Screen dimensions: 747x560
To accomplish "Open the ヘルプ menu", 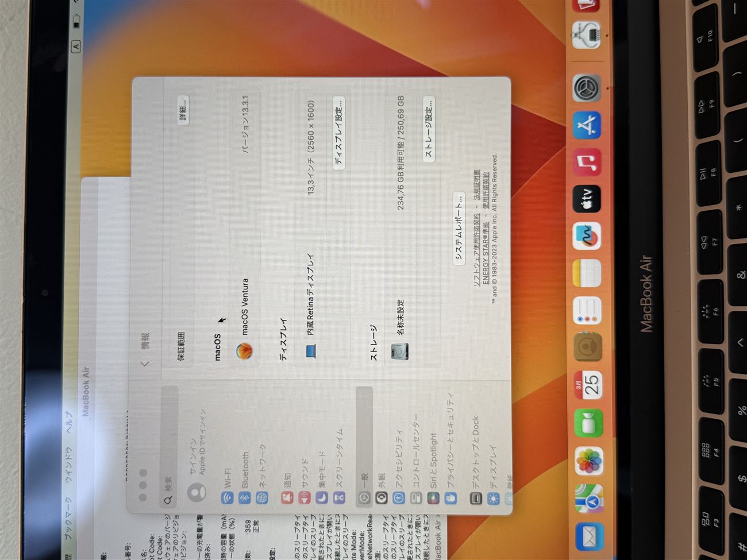I will click(68, 422).
